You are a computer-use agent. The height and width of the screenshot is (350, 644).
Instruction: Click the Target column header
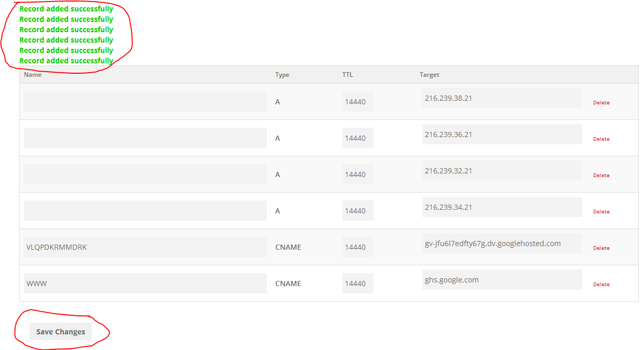point(429,75)
